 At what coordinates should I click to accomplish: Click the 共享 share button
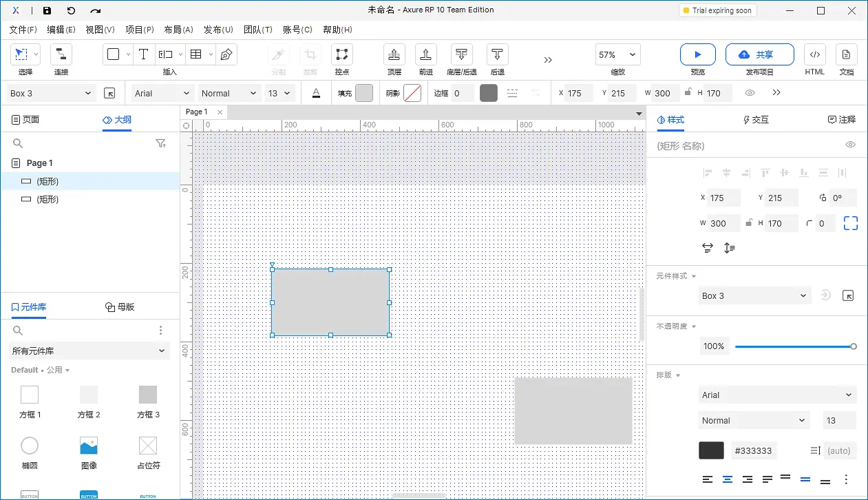coord(760,54)
